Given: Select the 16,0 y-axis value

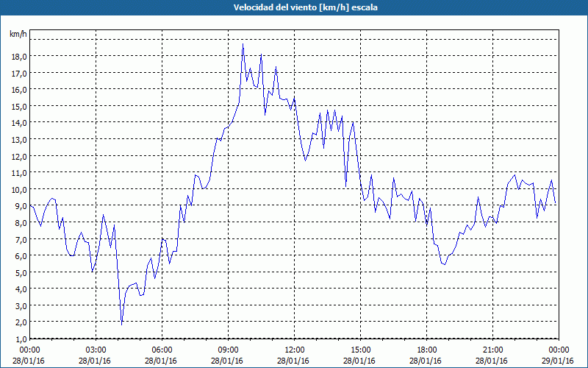Looking at the screenshot, I should (20, 89).
